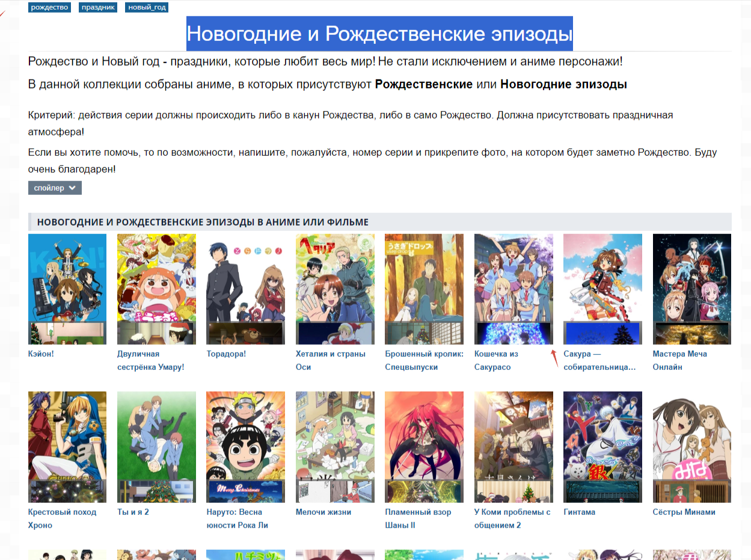Viewport: 751px width, 560px height.
Task: Open the Сакура — собирательница poster thumbnail
Action: 602,289
